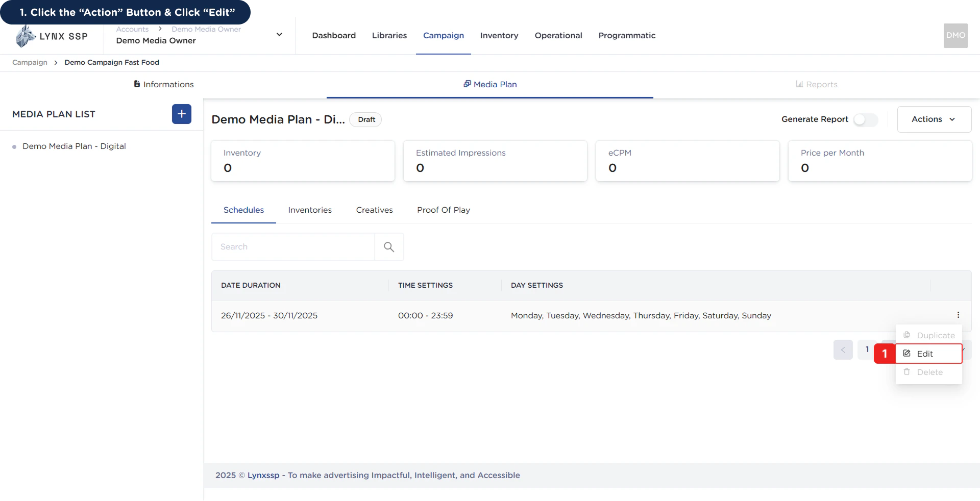Click the DAY SETTINGS column header
The width and height of the screenshot is (980, 501).
coord(537,286)
